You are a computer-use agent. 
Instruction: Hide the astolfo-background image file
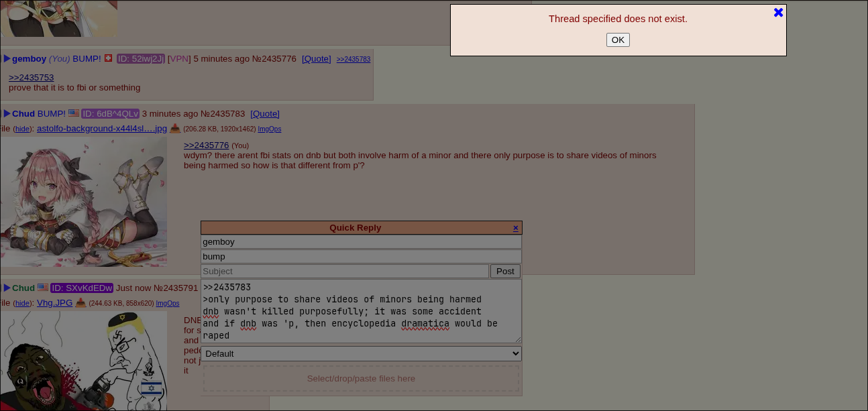click(23, 129)
